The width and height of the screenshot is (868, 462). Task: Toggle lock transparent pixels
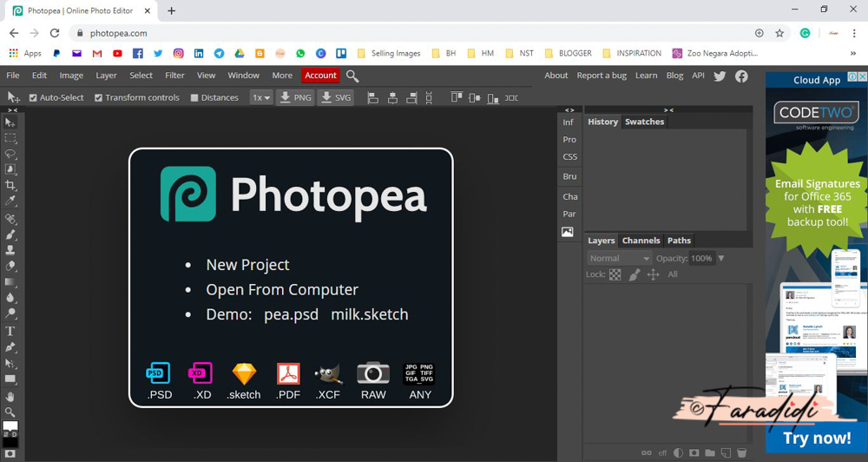point(615,274)
